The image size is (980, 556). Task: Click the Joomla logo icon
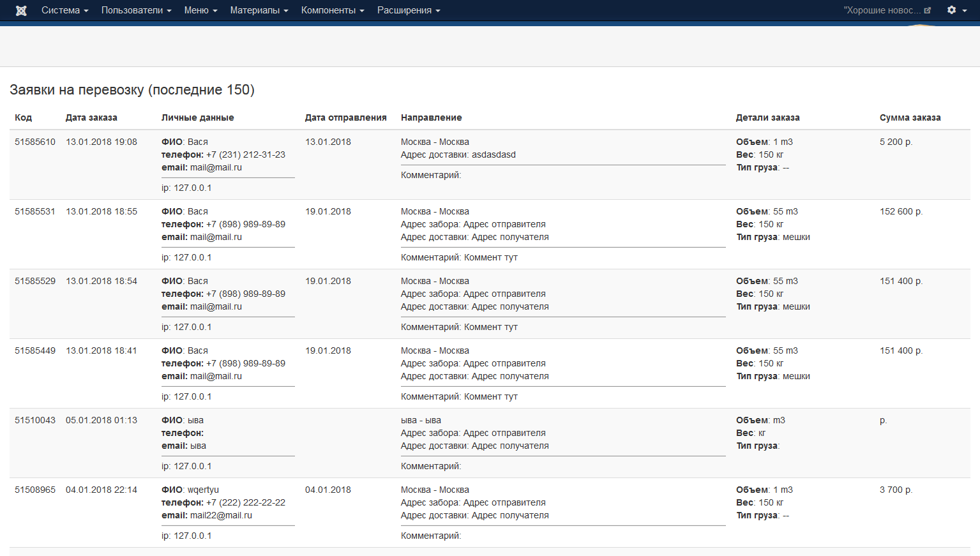click(x=21, y=10)
